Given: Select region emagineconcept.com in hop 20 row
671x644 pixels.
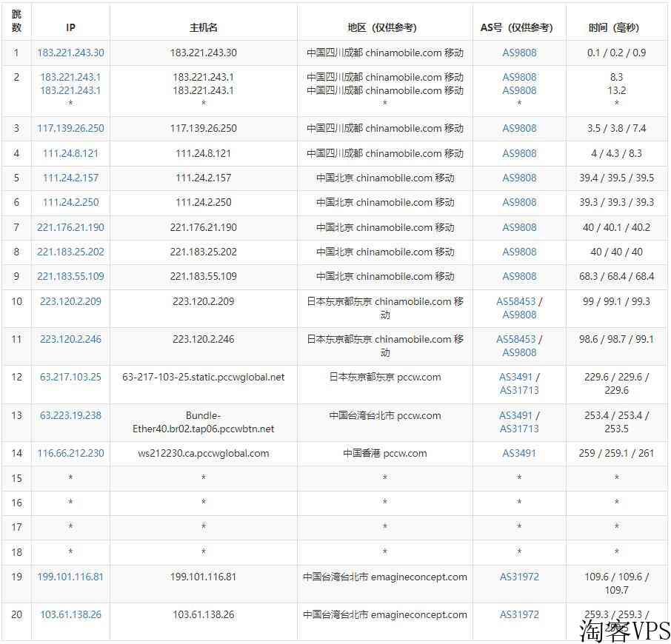Looking at the screenshot, I should click(384, 614).
